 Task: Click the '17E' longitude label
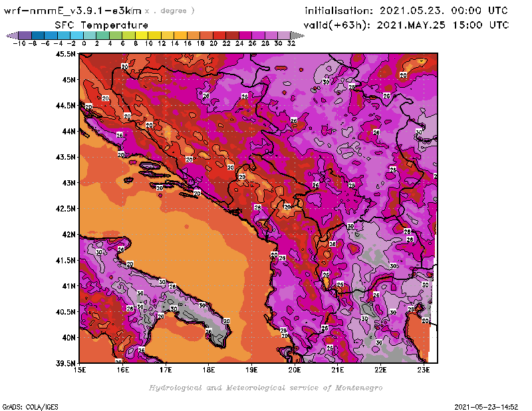[166, 370]
